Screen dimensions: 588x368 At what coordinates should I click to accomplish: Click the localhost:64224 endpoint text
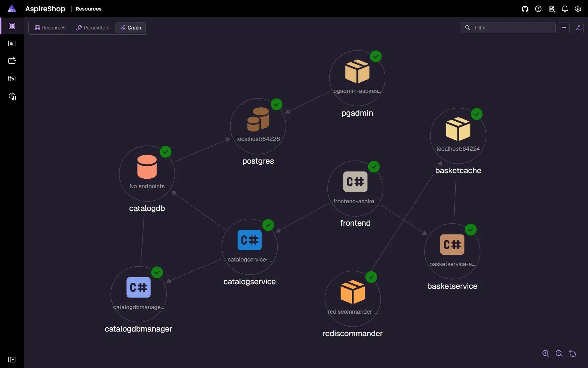click(458, 149)
